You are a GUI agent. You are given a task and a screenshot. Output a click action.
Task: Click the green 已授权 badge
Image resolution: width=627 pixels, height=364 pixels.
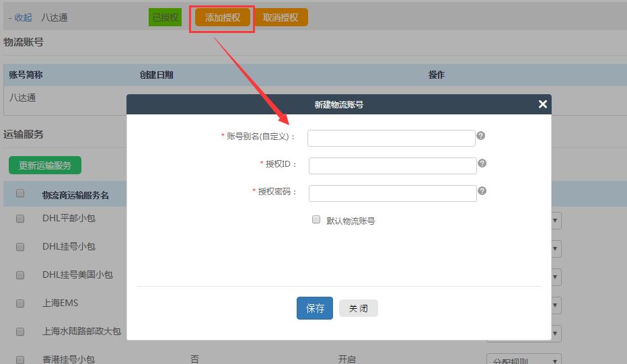click(x=165, y=17)
